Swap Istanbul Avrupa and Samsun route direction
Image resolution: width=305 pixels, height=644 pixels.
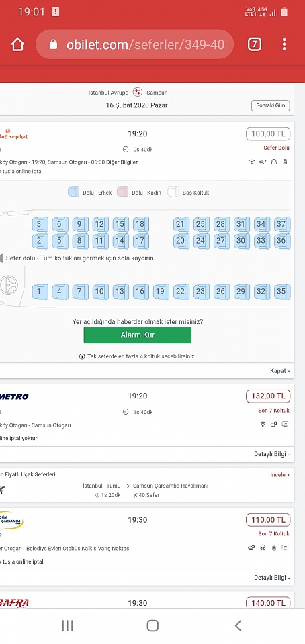138,93
